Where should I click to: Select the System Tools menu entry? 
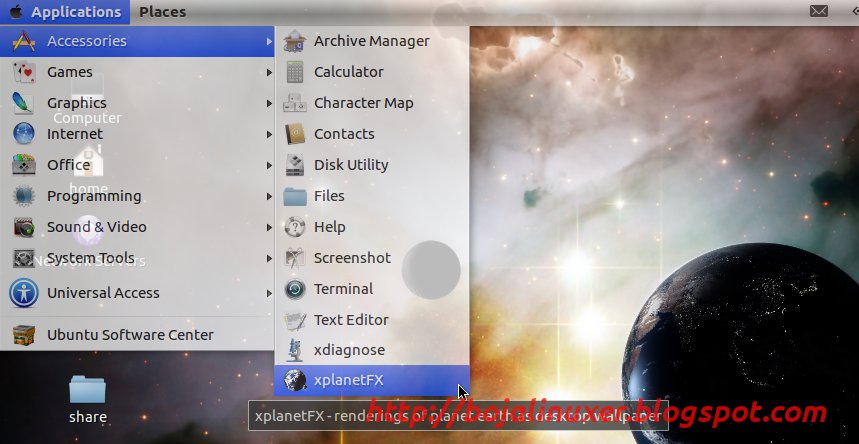[x=137, y=258]
